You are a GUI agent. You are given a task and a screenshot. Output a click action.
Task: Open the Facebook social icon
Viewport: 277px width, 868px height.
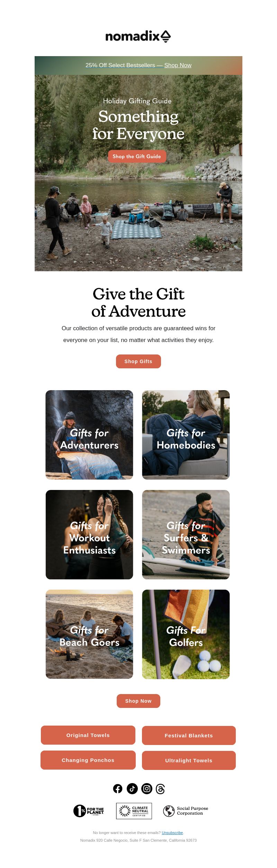tap(118, 789)
